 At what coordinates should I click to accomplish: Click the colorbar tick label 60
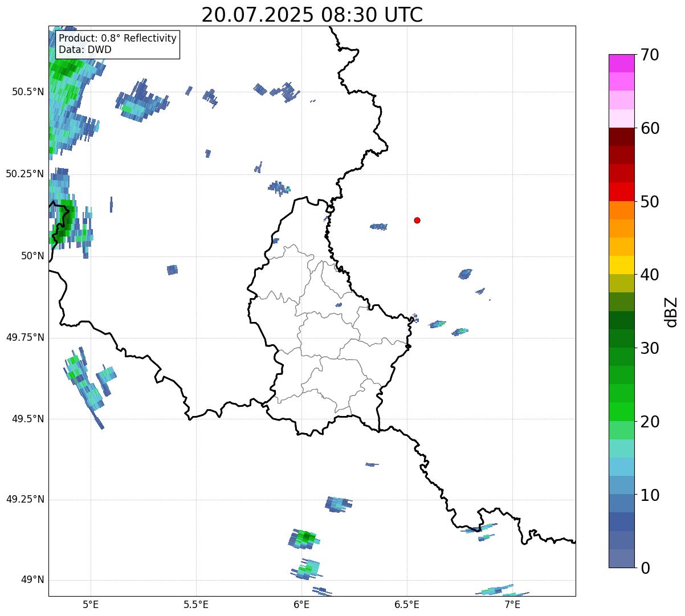pos(650,128)
